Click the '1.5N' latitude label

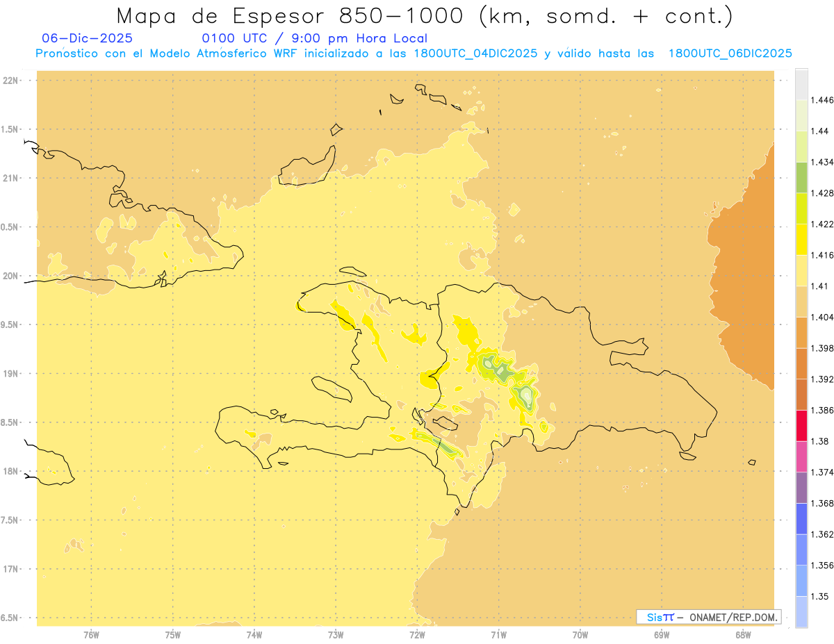pos(10,129)
